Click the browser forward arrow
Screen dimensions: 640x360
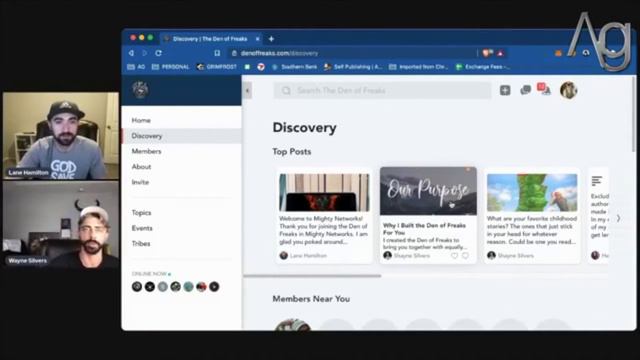[144, 53]
